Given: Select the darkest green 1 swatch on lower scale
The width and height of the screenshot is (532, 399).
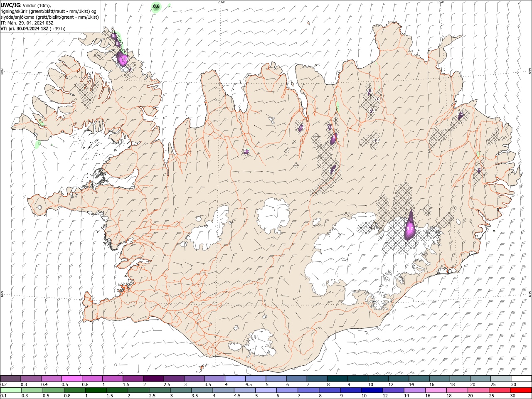Looking at the screenshot, I should 96,390.
